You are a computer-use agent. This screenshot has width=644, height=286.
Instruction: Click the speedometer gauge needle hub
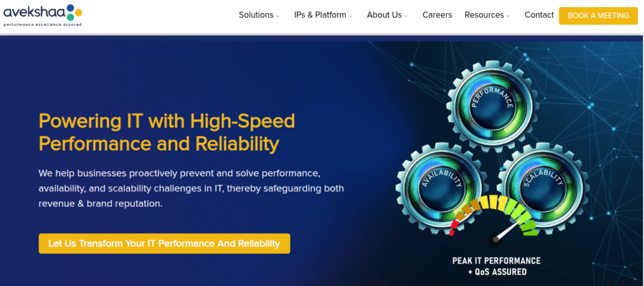(496, 239)
